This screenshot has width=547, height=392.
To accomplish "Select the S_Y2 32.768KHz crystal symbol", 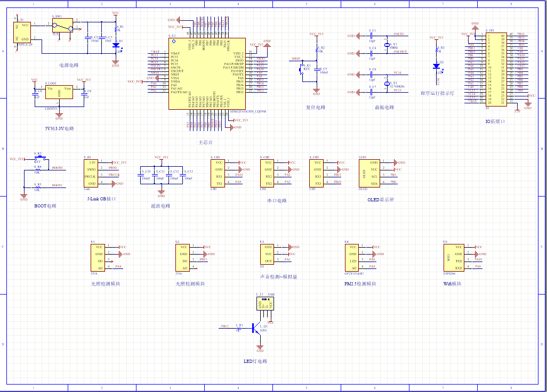I will click(x=387, y=84).
